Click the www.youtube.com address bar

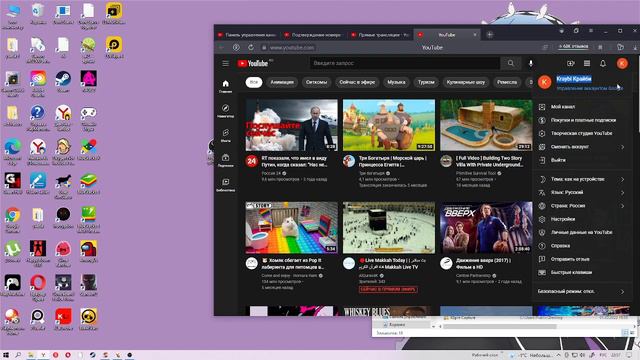(x=292, y=47)
